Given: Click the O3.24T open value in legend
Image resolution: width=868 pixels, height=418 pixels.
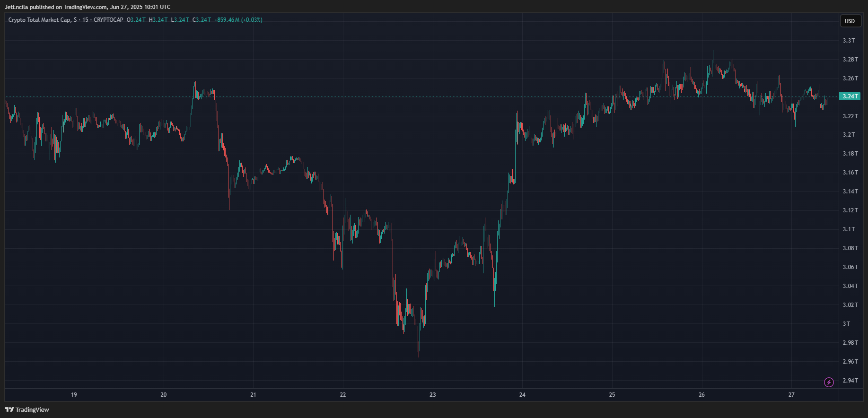Looking at the screenshot, I should point(136,20).
